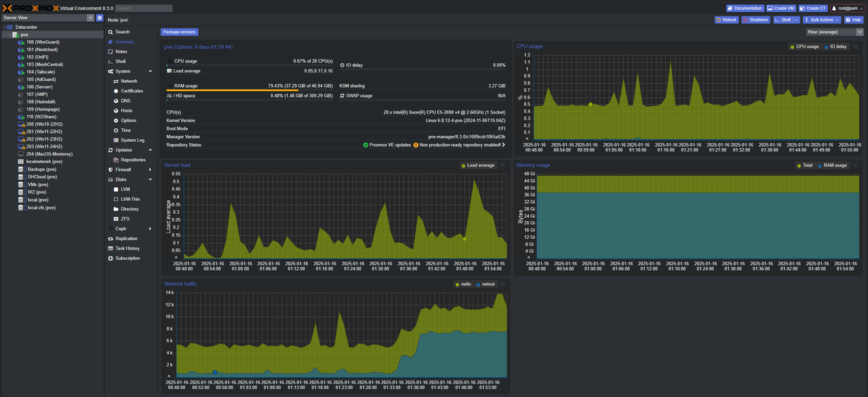
Task: Open the LVM-Thin page
Action: coord(127,199)
